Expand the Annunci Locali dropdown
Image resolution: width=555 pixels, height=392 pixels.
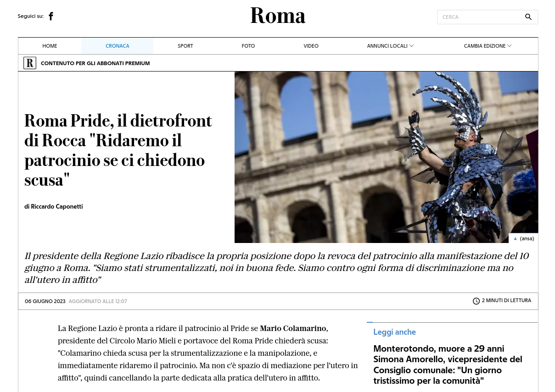pyautogui.click(x=390, y=46)
